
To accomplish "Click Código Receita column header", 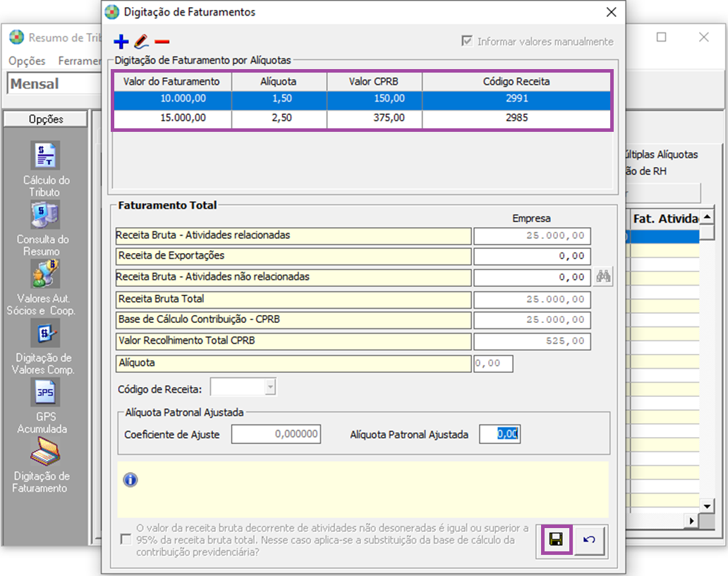I will pos(516,82).
